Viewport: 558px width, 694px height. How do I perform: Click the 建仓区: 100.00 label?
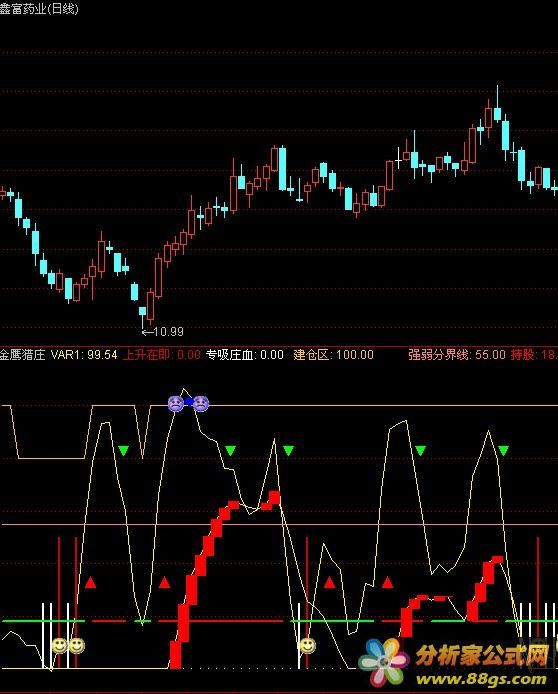[x=334, y=355]
